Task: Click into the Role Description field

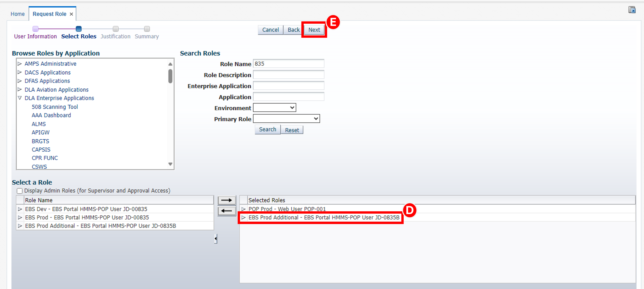Action: 288,75
